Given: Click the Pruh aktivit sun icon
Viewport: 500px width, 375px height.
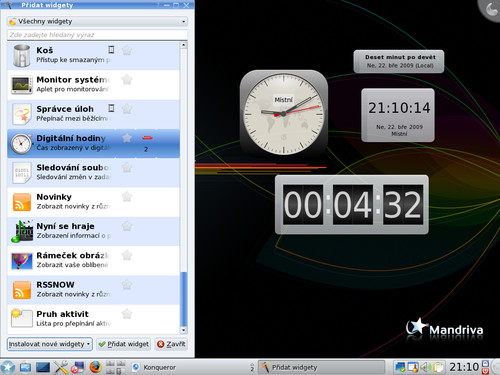Looking at the screenshot, I should click(21, 318).
